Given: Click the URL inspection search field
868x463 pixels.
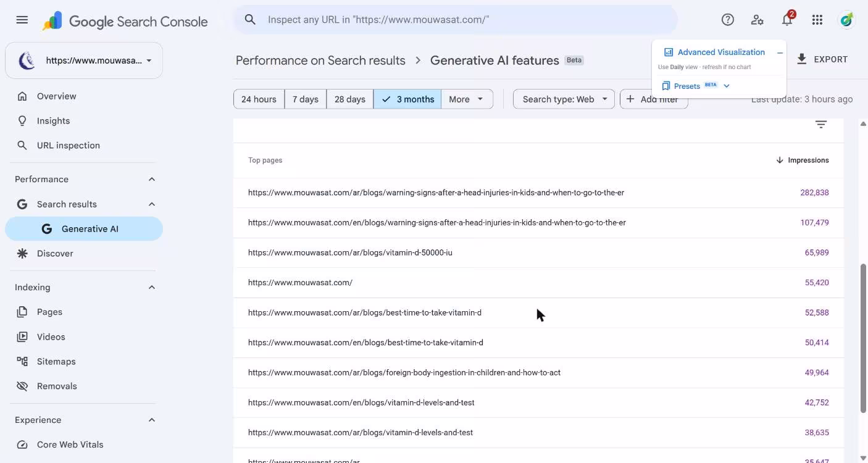Looking at the screenshot, I should tap(455, 20).
